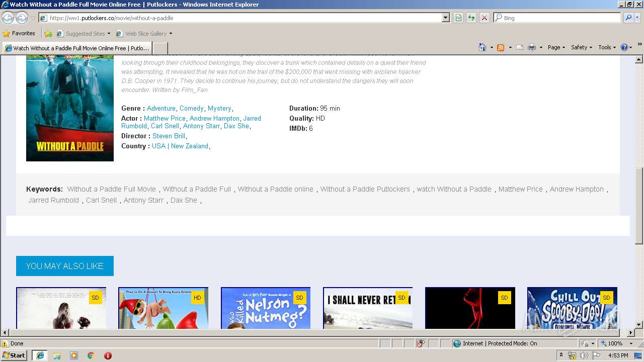Screen dimensions: 644x362
Task: Click the Print icon in command bar
Action: (x=532, y=47)
